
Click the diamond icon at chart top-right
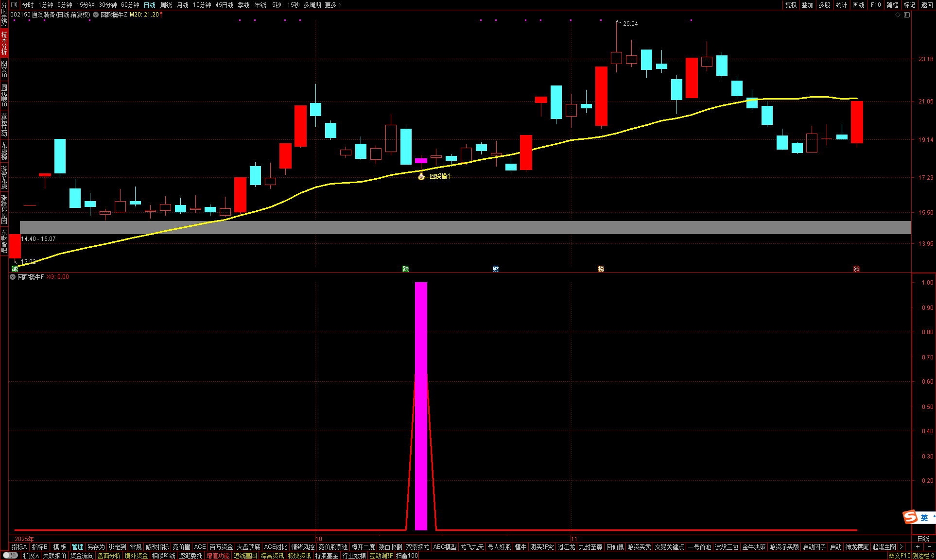898,15
